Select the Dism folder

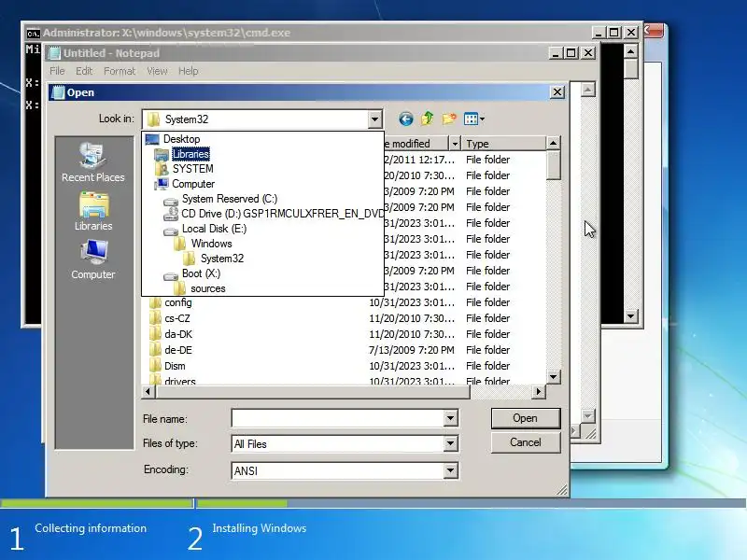pos(175,366)
